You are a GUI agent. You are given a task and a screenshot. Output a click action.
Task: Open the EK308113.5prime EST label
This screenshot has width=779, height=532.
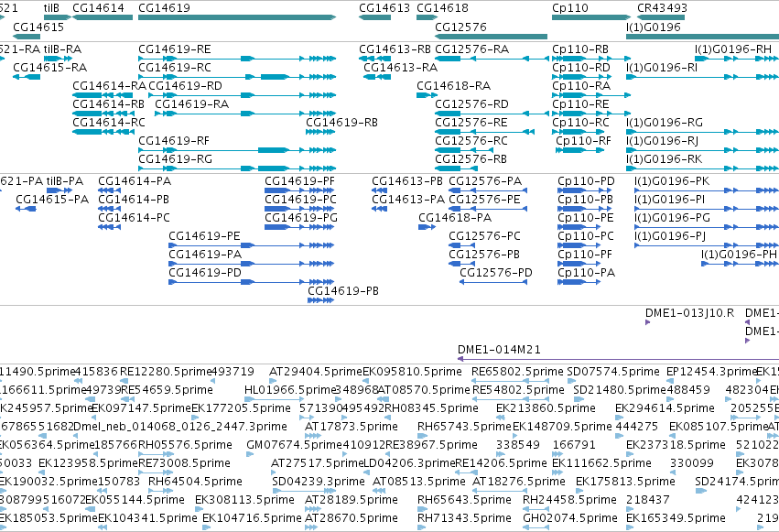(x=244, y=500)
